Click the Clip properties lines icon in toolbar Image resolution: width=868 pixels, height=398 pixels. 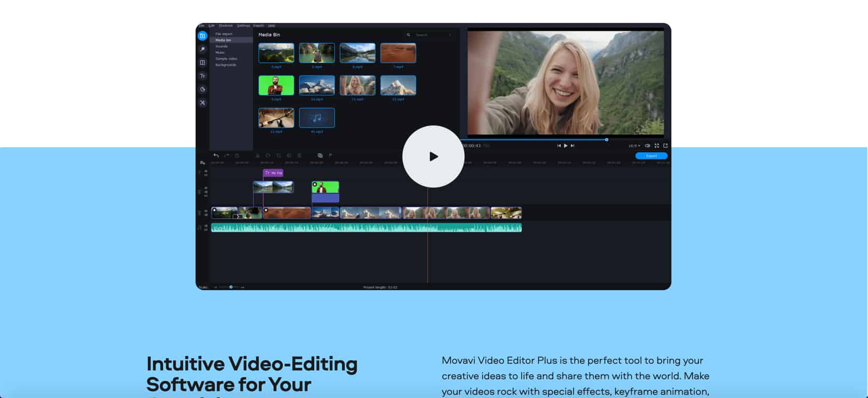click(x=299, y=155)
